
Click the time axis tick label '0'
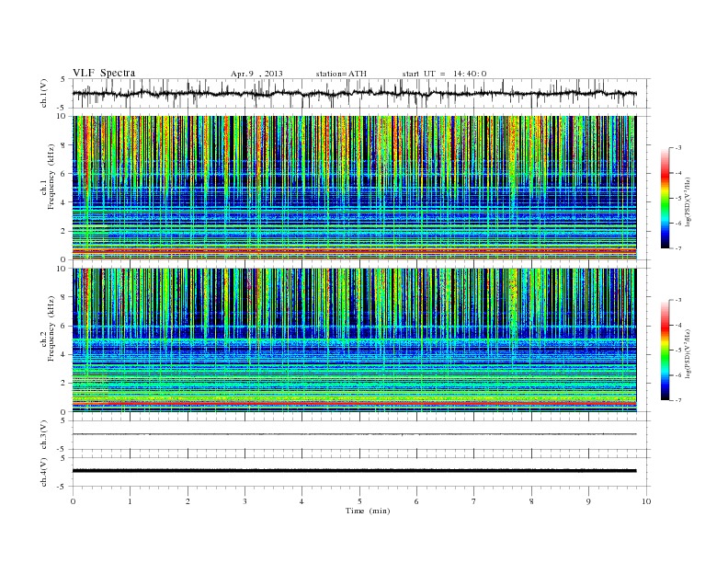(73, 501)
